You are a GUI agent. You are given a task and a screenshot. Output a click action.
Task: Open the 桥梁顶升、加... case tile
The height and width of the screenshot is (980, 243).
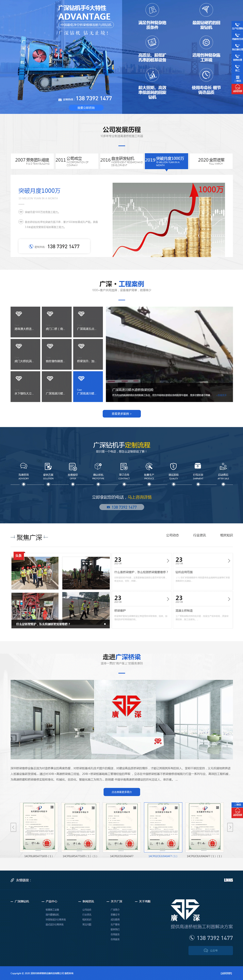click(88, 354)
